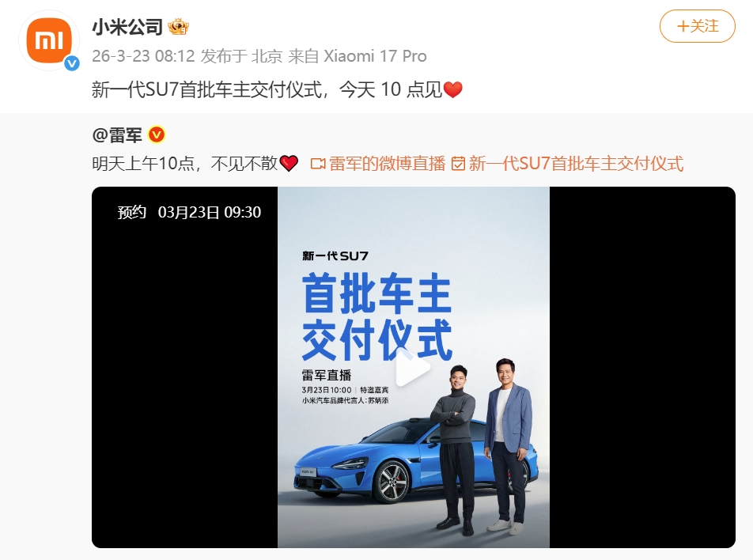Open the SU7 delivery ceremony poster thumbnail

coord(414,367)
